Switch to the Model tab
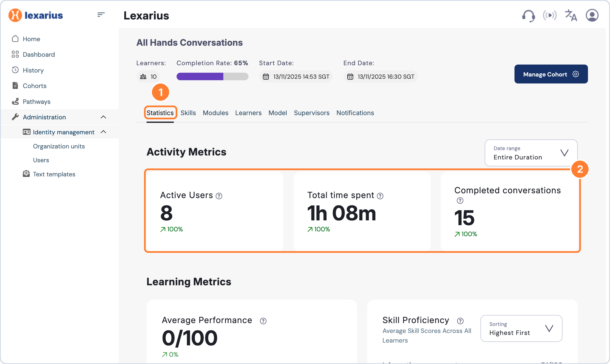This screenshot has width=610, height=364. tap(278, 113)
